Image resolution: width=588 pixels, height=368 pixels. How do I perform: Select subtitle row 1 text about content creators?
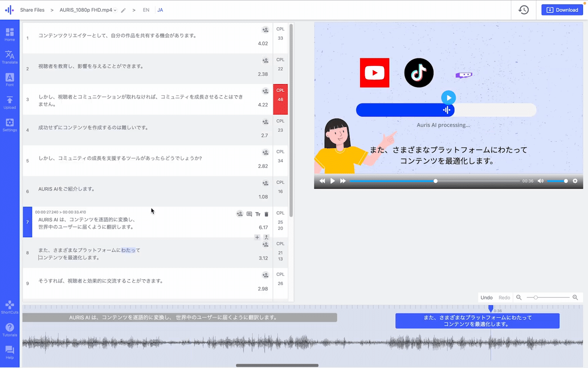118,36
